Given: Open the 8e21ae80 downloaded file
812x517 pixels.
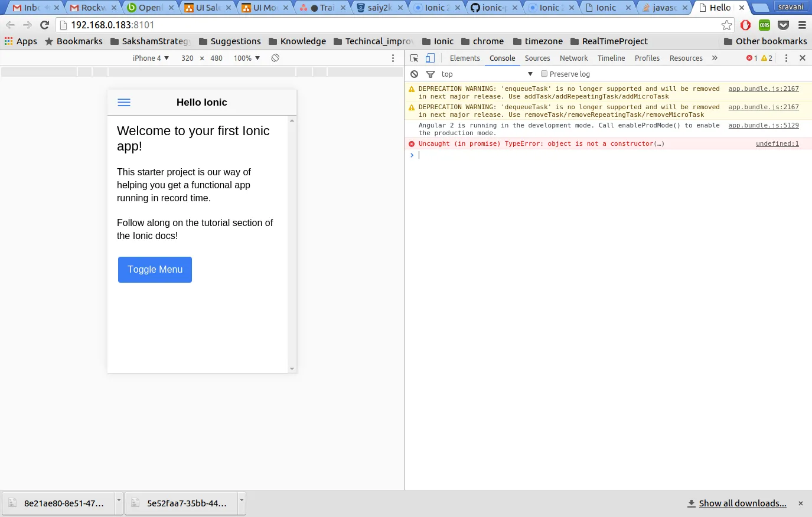Looking at the screenshot, I should (58, 503).
